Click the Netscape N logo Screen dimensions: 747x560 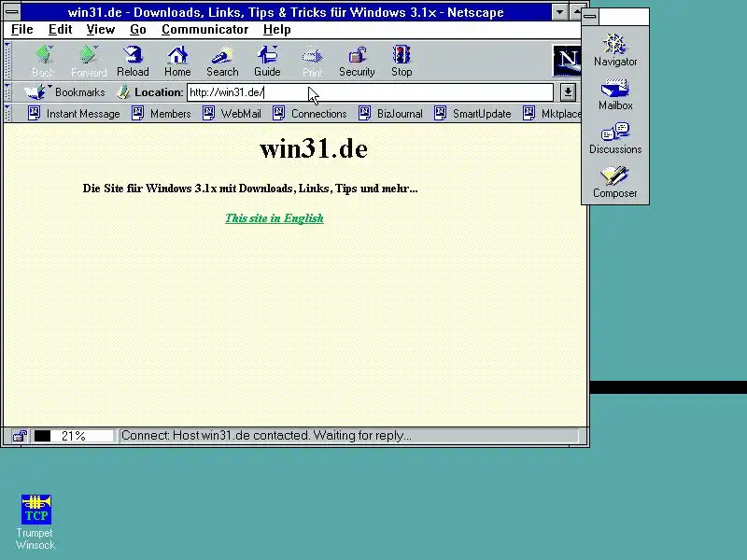point(567,61)
